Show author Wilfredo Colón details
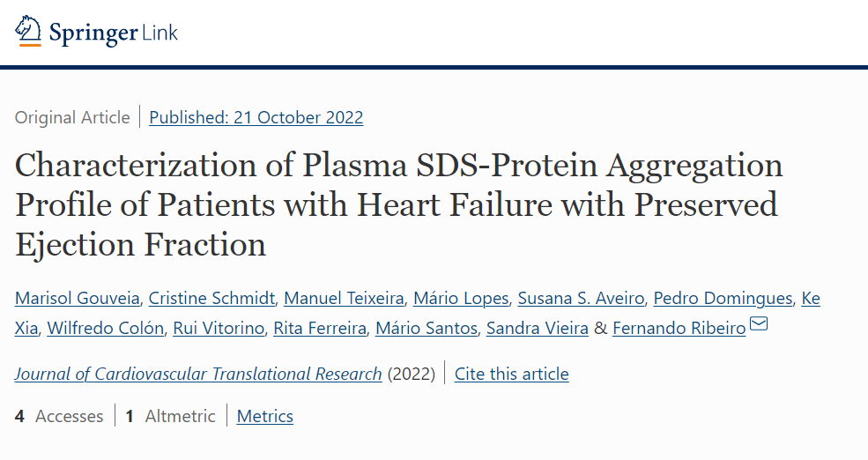The image size is (868, 460). [x=105, y=328]
